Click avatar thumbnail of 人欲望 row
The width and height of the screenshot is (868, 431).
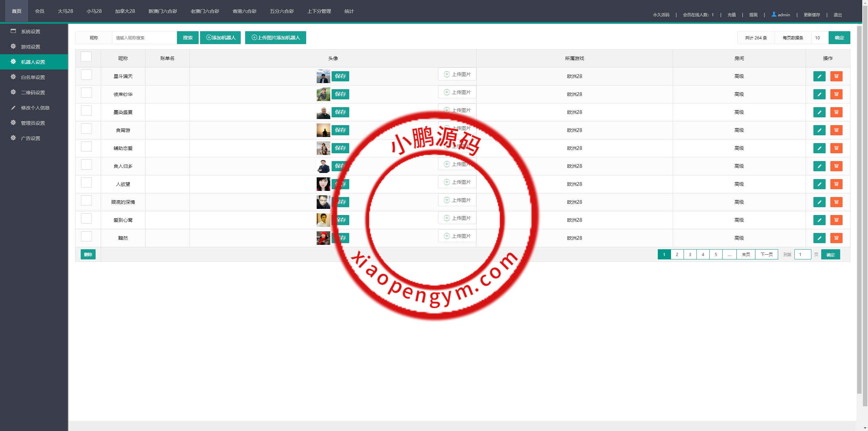pos(323,184)
